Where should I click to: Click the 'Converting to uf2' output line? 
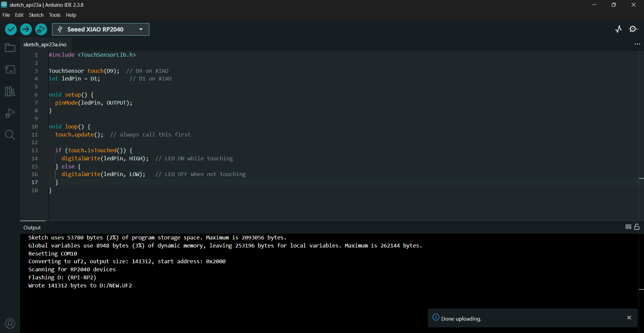point(127,262)
